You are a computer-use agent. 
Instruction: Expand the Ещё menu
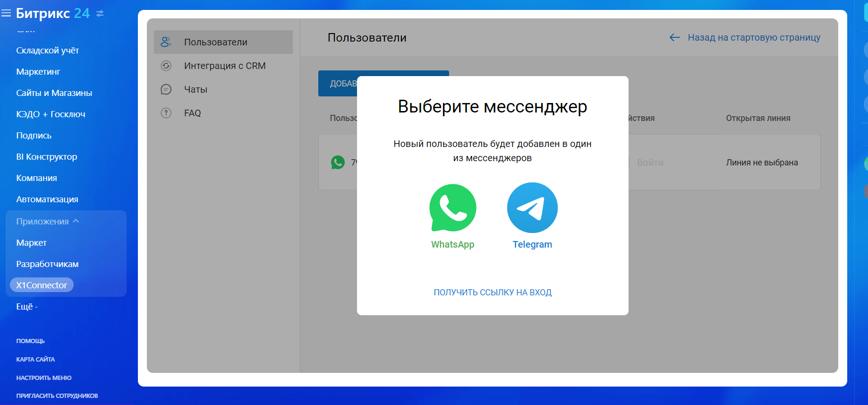point(27,306)
